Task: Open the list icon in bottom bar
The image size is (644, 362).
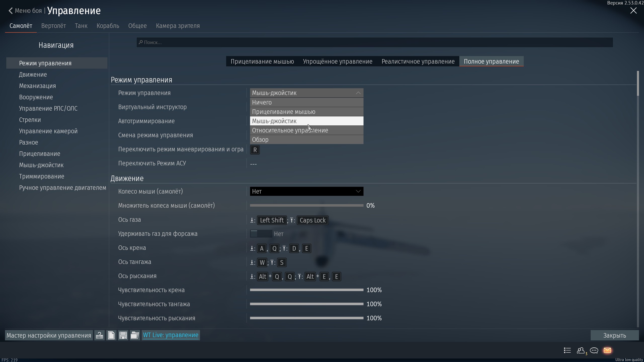Action: tap(567, 350)
